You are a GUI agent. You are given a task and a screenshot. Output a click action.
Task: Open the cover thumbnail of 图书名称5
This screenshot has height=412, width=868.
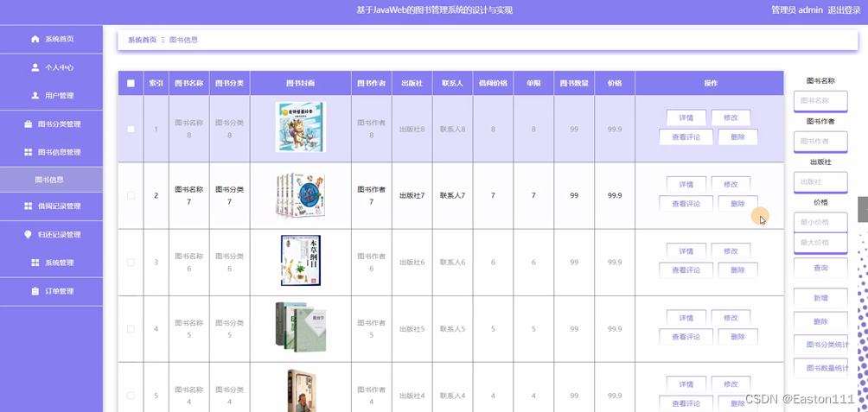coord(301,326)
